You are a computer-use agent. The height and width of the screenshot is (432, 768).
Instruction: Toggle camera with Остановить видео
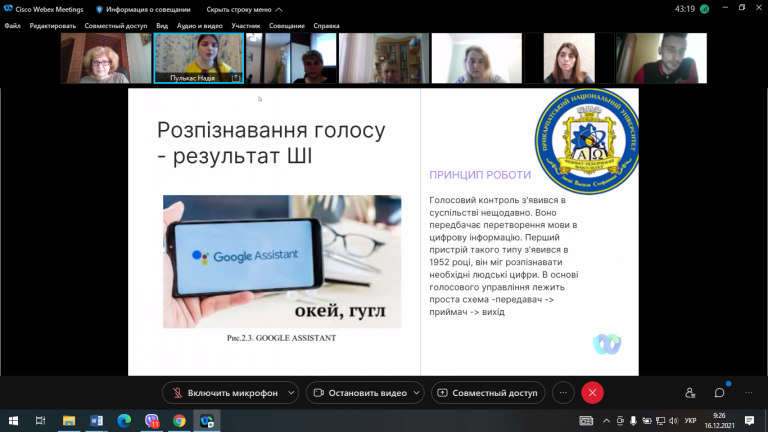coord(360,393)
